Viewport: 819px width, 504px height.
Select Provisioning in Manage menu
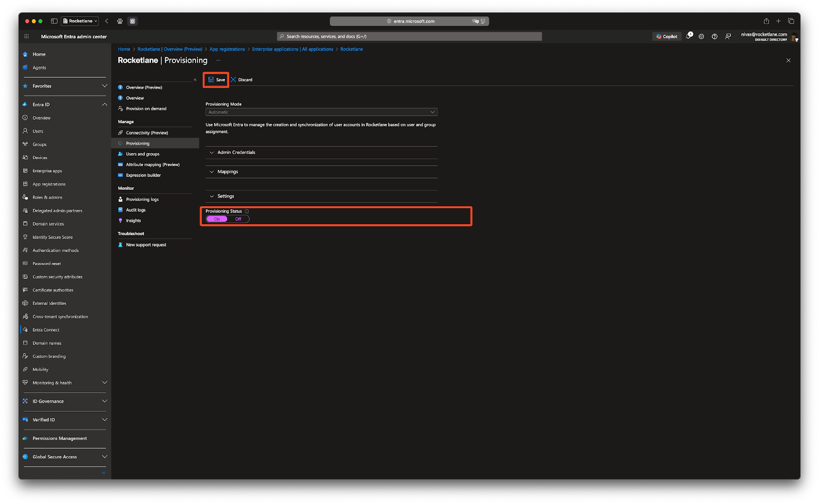click(x=155, y=143)
